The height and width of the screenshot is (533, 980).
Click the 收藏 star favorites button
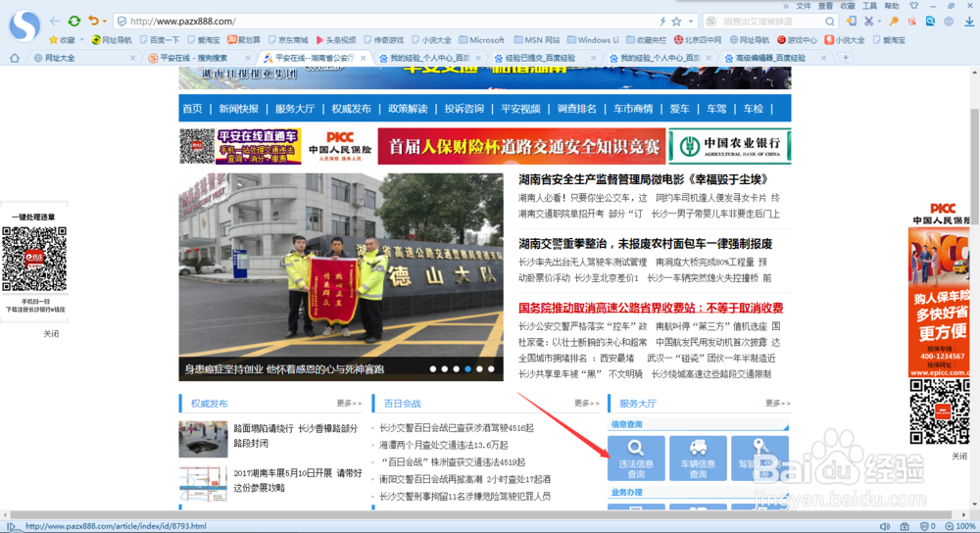click(63, 40)
